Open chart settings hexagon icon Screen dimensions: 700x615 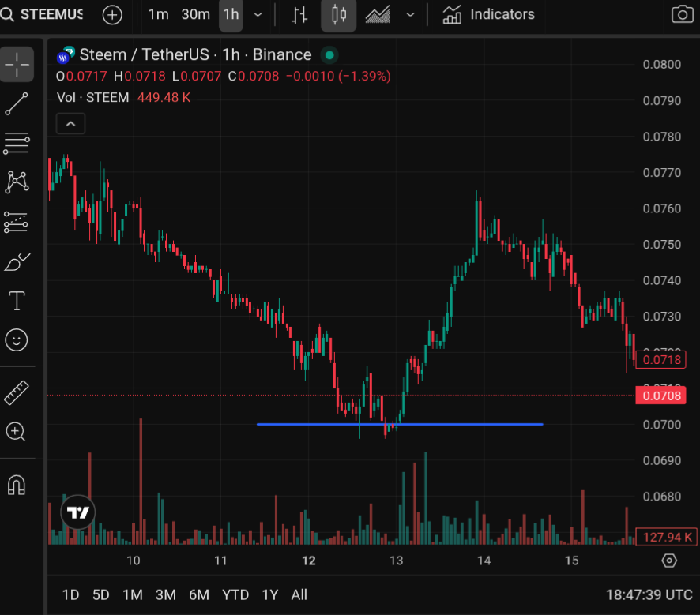669,561
